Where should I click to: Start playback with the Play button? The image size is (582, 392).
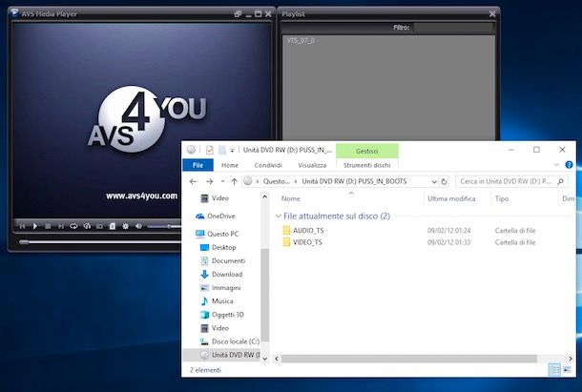pos(35,226)
